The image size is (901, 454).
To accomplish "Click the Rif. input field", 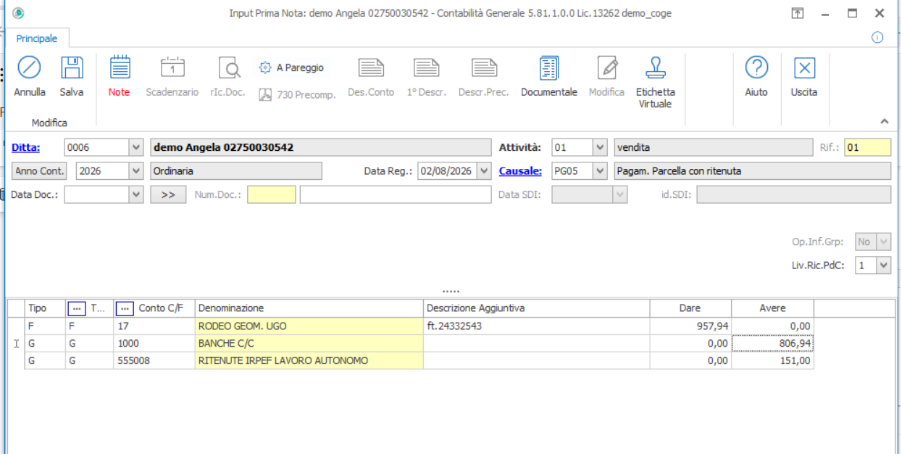I will [868, 148].
